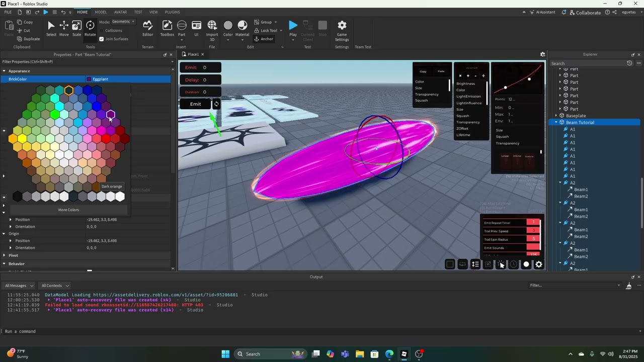Collapse the Appearance section

pyautogui.click(x=4, y=71)
